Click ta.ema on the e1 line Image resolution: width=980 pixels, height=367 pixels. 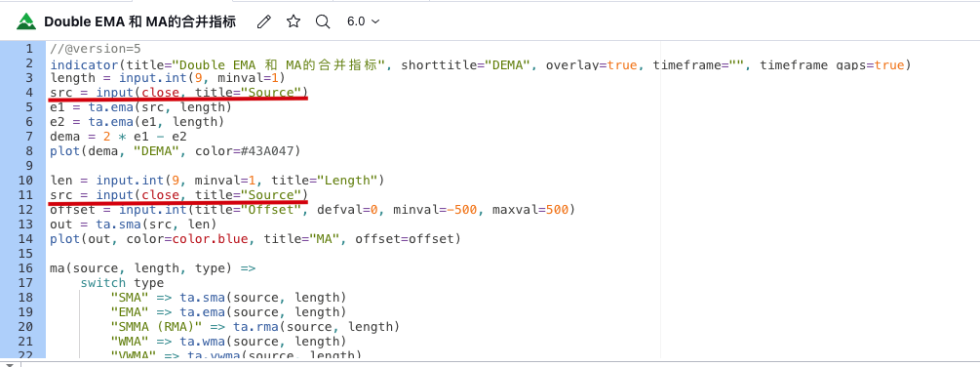(x=110, y=107)
